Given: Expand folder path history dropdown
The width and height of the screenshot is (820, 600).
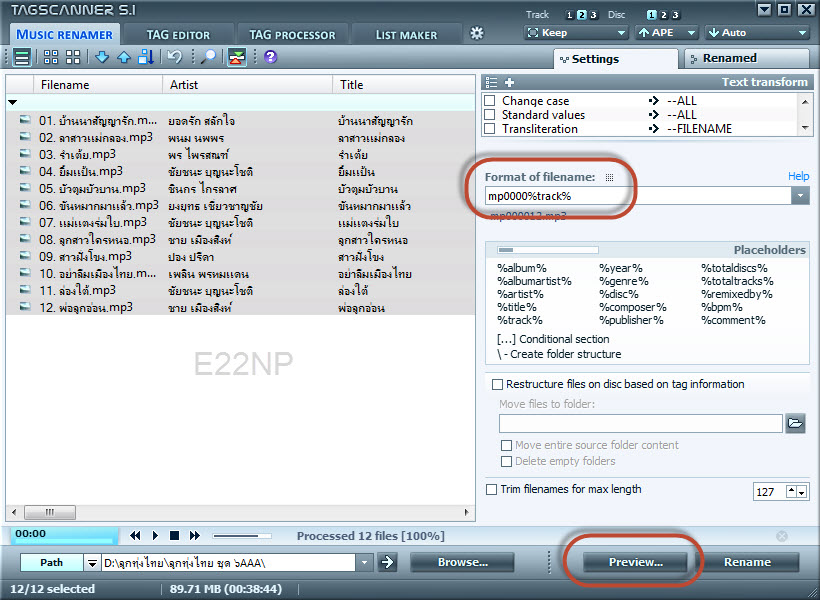Looking at the screenshot, I should tap(364, 563).
